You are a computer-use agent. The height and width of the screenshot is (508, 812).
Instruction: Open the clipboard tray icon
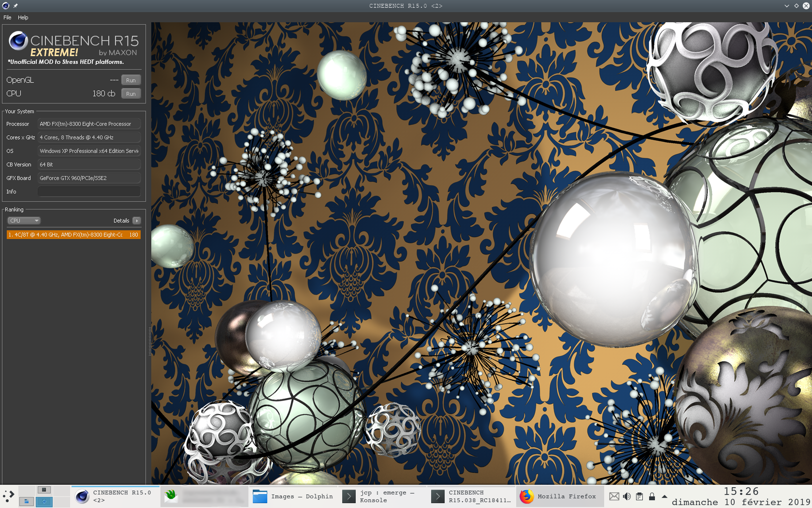coord(639,496)
